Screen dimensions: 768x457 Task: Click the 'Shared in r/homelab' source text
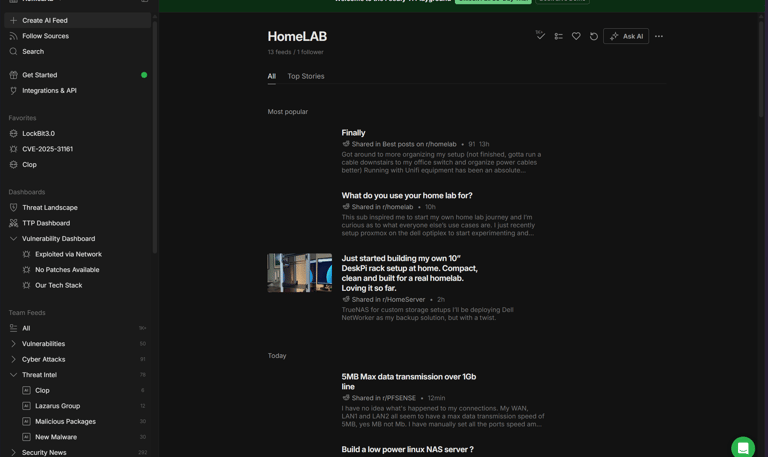pos(382,207)
